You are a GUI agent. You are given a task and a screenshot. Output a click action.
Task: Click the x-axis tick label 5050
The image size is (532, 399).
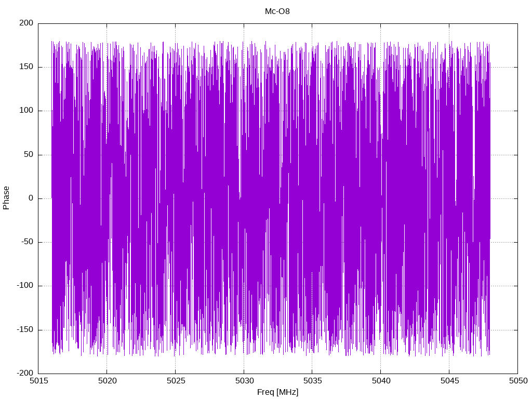coord(518,381)
